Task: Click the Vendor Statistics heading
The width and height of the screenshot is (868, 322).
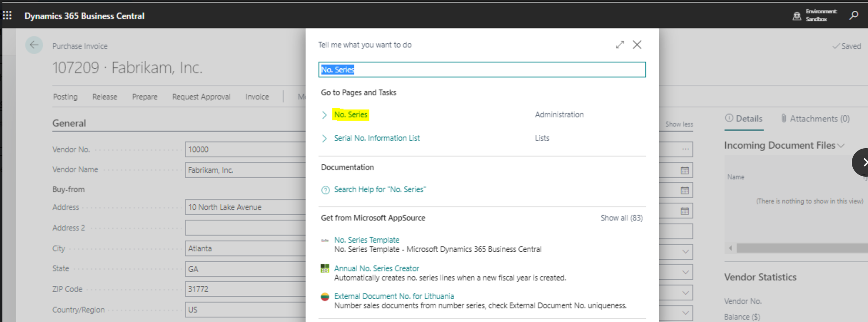Action: pyautogui.click(x=760, y=277)
